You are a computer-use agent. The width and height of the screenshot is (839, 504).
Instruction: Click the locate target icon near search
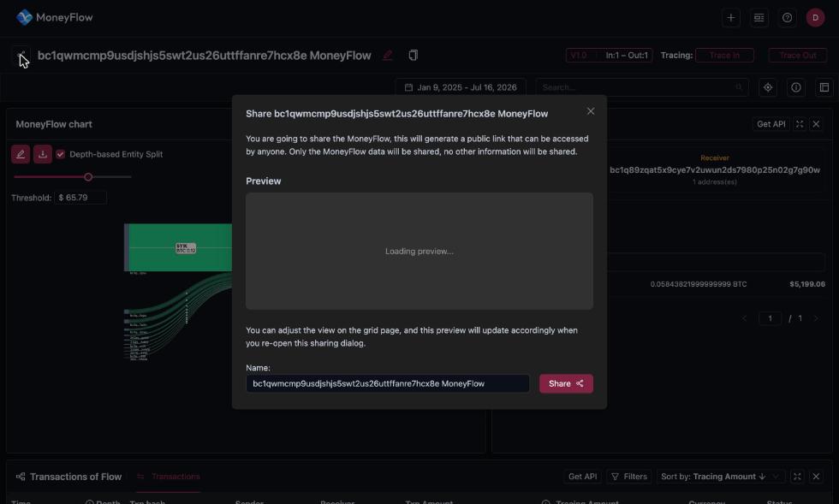click(768, 87)
